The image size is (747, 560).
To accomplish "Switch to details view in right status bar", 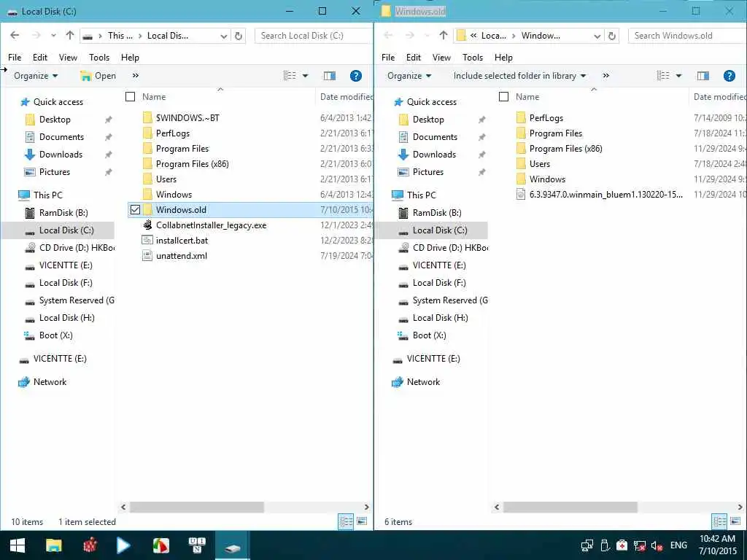I will click(x=719, y=521).
